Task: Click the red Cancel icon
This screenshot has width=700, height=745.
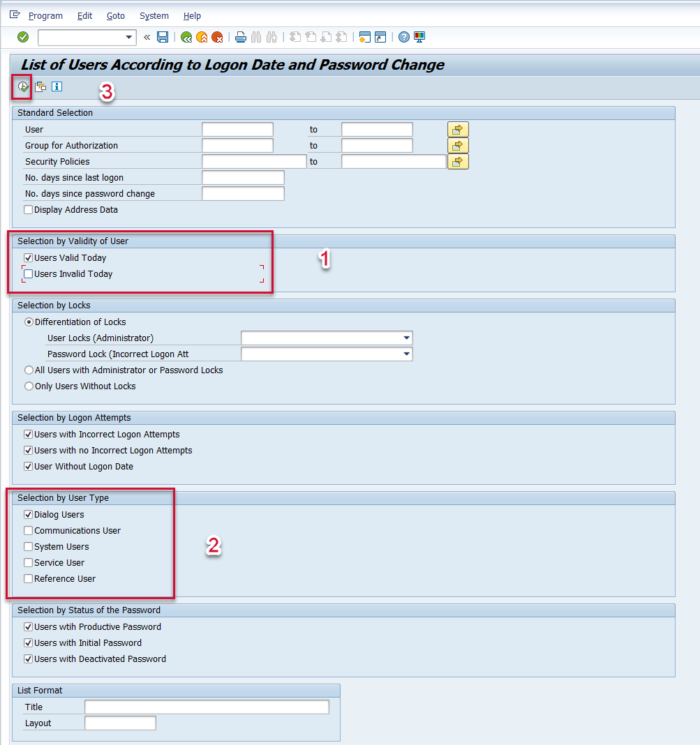Action: [x=217, y=37]
